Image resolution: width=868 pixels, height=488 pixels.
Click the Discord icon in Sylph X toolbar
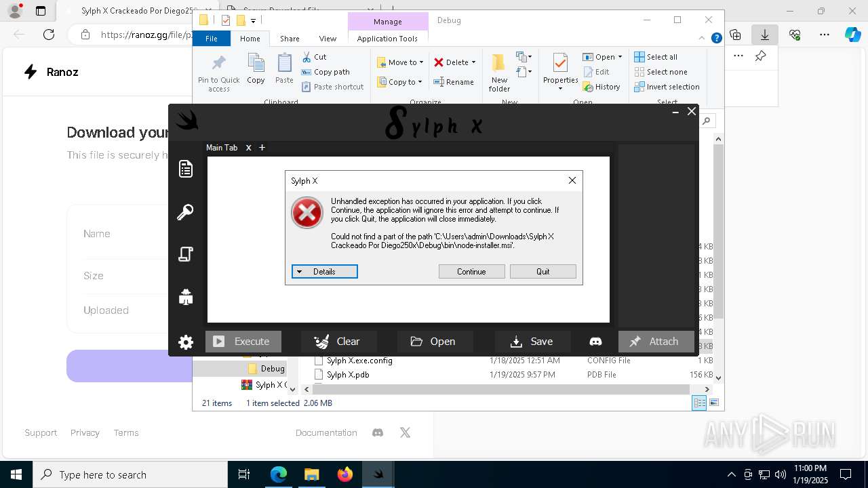click(x=595, y=342)
